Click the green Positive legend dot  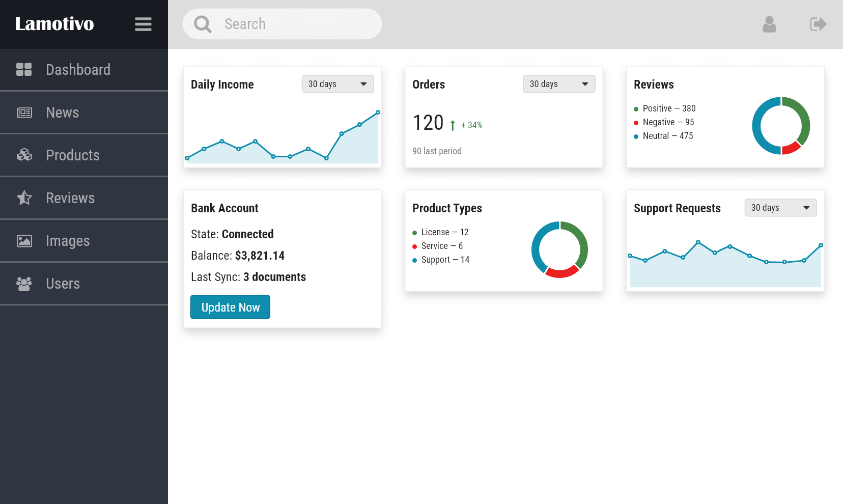tap(636, 109)
